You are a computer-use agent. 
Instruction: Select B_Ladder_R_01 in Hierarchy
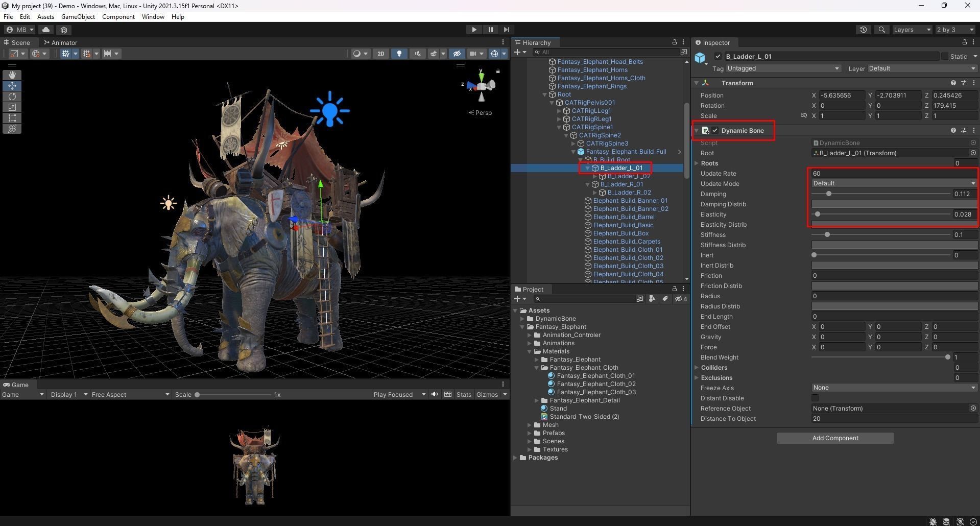click(622, 184)
